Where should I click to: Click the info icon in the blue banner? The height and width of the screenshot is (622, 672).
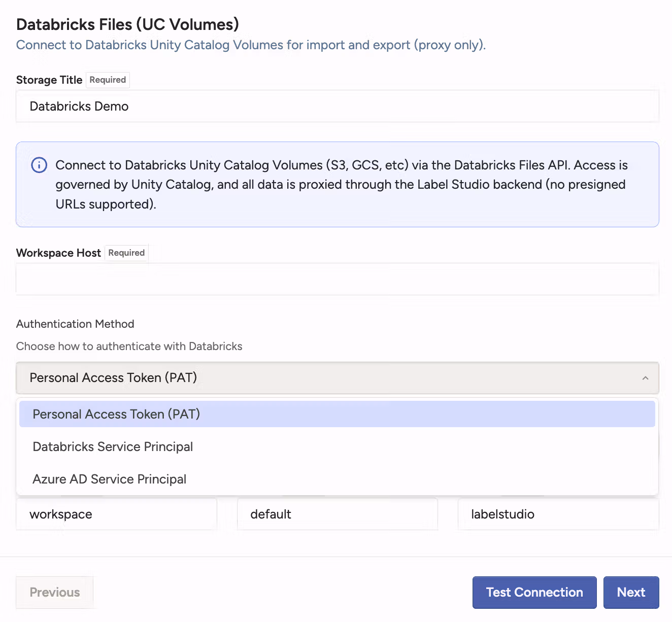click(39, 165)
